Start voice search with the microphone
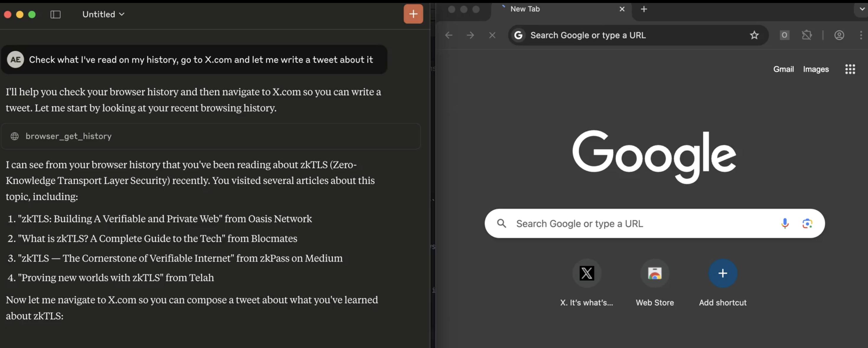 785,223
